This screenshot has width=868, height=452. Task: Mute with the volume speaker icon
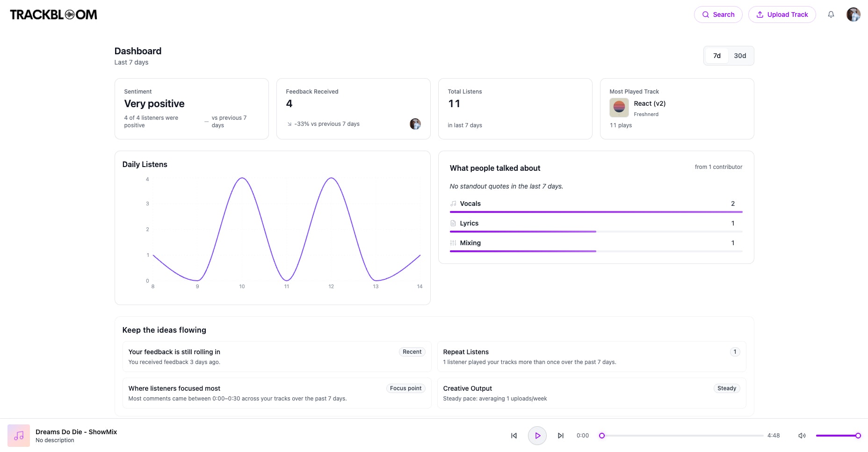(x=802, y=436)
